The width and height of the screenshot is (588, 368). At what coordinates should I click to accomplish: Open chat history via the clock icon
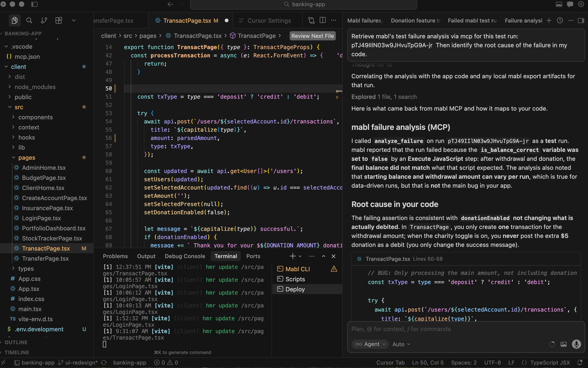pyautogui.click(x=560, y=21)
